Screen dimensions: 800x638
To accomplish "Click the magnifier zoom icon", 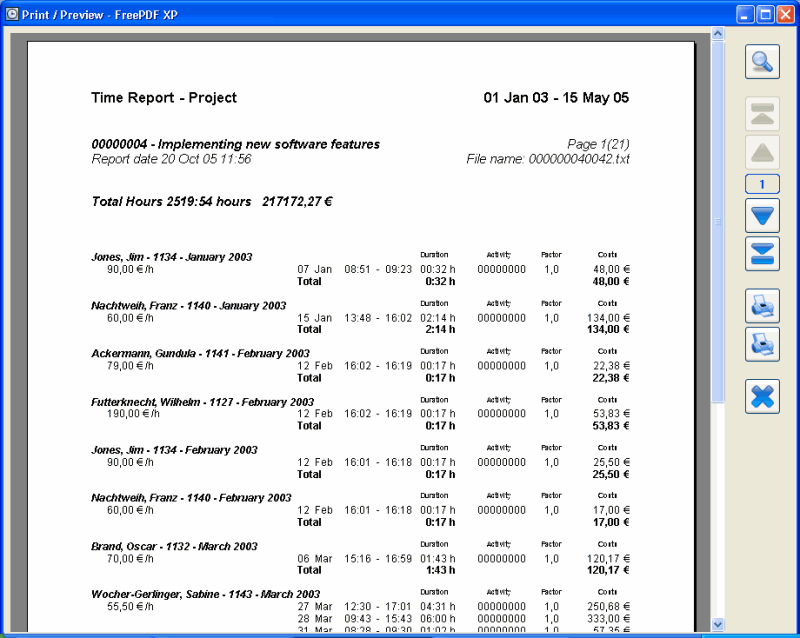I will coord(762,62).
